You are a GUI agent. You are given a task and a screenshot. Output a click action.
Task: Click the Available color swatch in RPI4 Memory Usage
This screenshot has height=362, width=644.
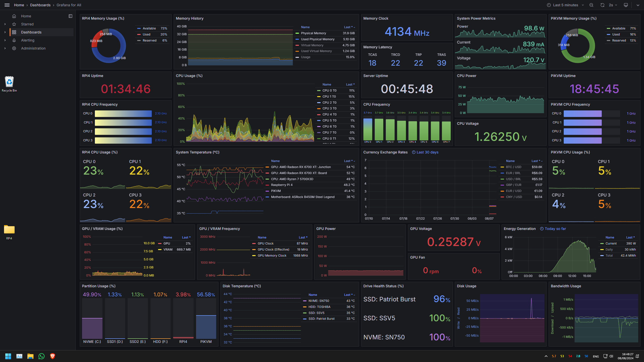(x=139, y=28)
